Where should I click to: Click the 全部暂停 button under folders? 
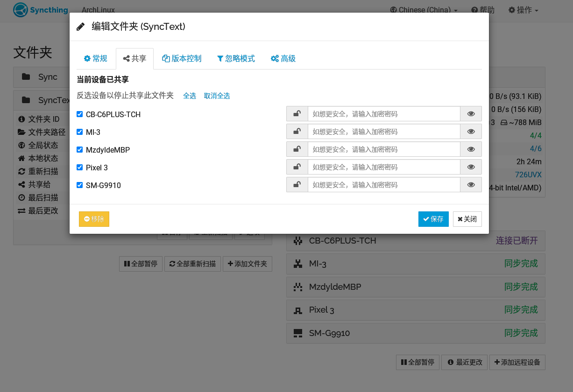coord(141,264)
